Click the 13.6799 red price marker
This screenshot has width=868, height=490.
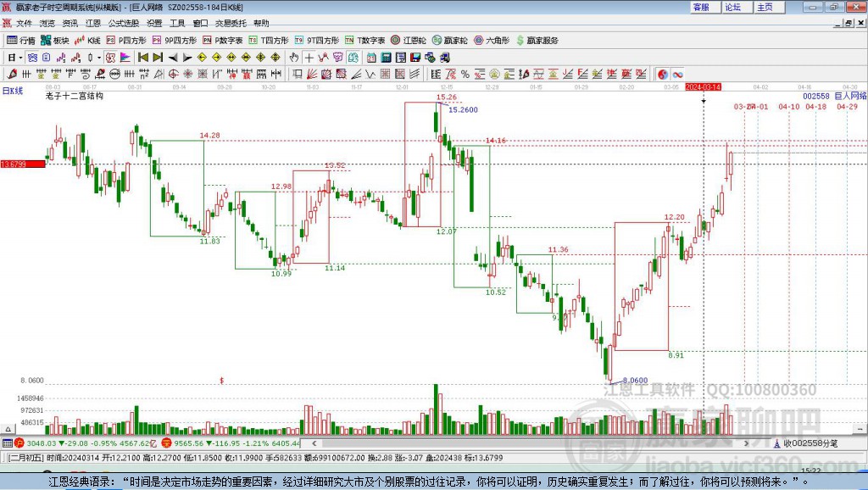(23, 164)
